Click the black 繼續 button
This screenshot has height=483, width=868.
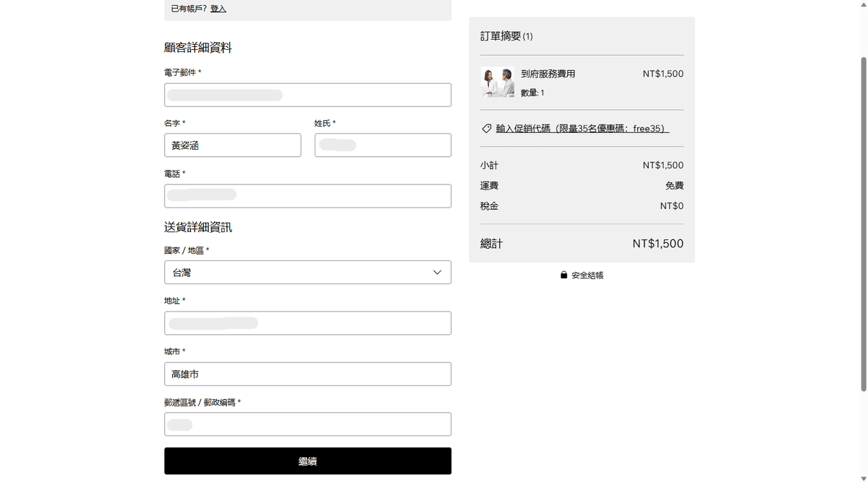tap(307, 461)
